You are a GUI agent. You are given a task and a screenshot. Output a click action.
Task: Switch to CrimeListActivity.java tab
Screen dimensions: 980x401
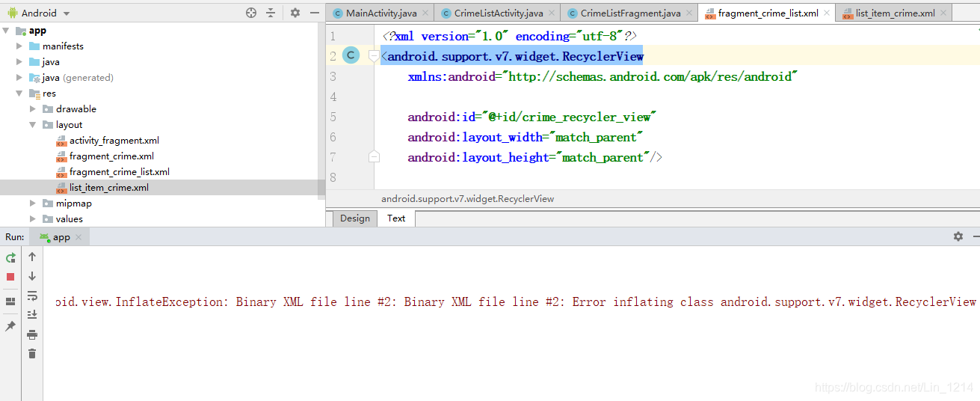[x=499, y=13]
